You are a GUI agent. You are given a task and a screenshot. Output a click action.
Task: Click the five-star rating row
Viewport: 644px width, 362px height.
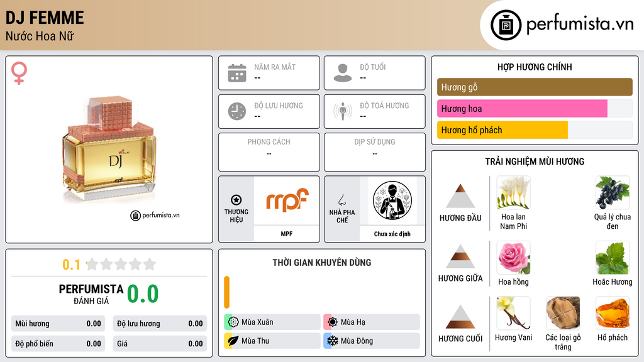(x=121, y=264)
